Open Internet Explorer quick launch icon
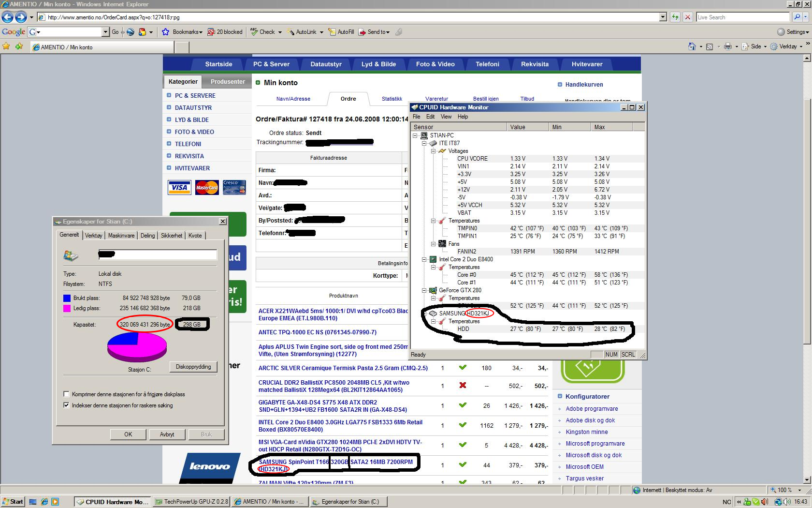 coord(44,502)
